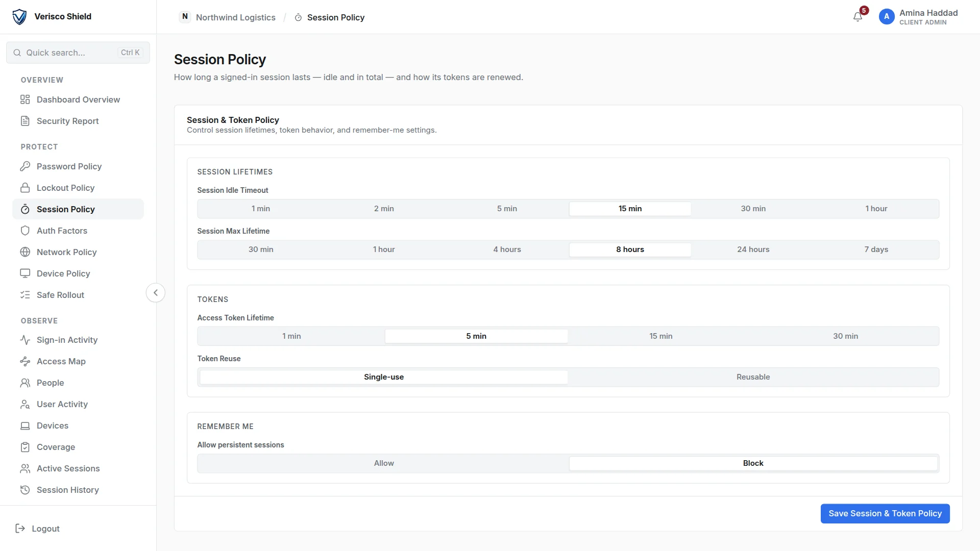Open the Session Policy sidebar item
The width and height of the screenshot is (980, 551).
click(x=78, y=209)
